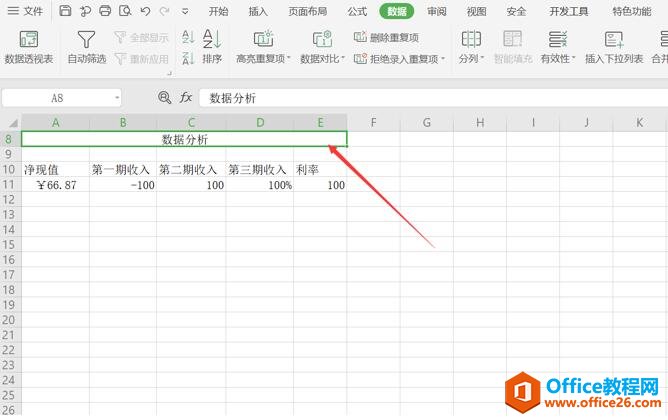This screenshot has height=420, width=668.
Task: Expand quick access toolbar options
Action: pyautogui.click(x=185, y=12)
